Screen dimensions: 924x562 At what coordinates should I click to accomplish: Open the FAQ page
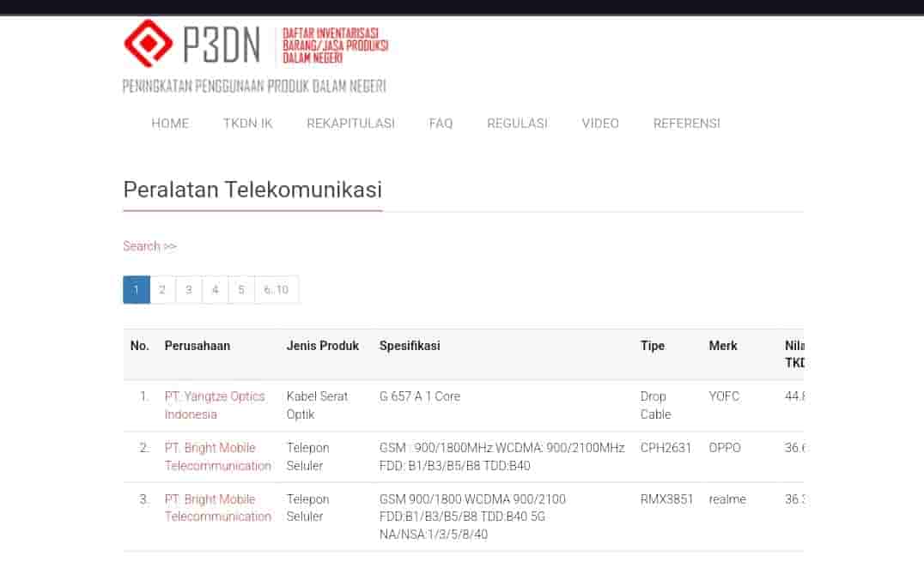[x=441, y=123]
